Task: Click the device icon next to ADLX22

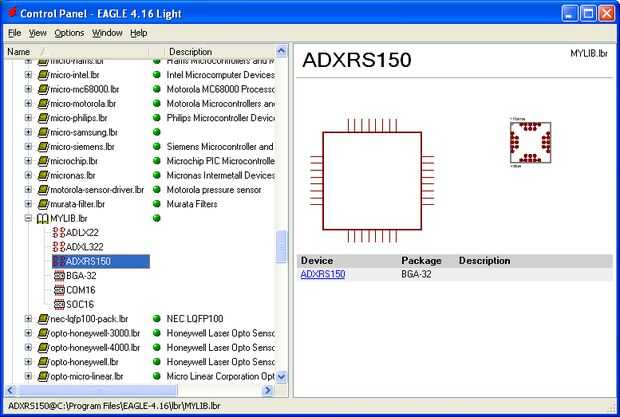Action: coord(59,232)
